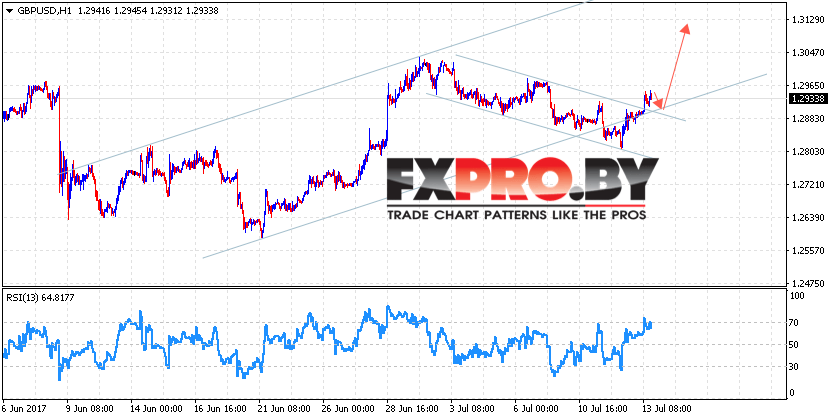Click the 6 Jun 2017 date label
This screenshot has width=829, height=420.
click(24, 409)
